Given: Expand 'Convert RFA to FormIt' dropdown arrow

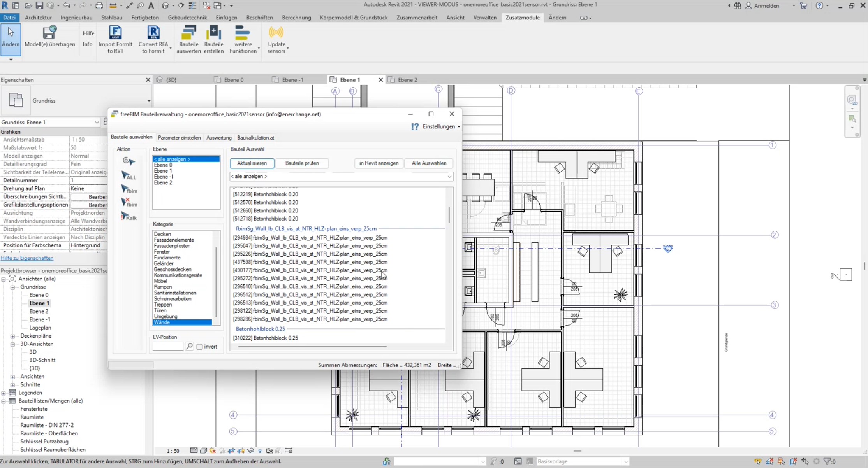Looking at the screenshot, I should coord(170,49).
